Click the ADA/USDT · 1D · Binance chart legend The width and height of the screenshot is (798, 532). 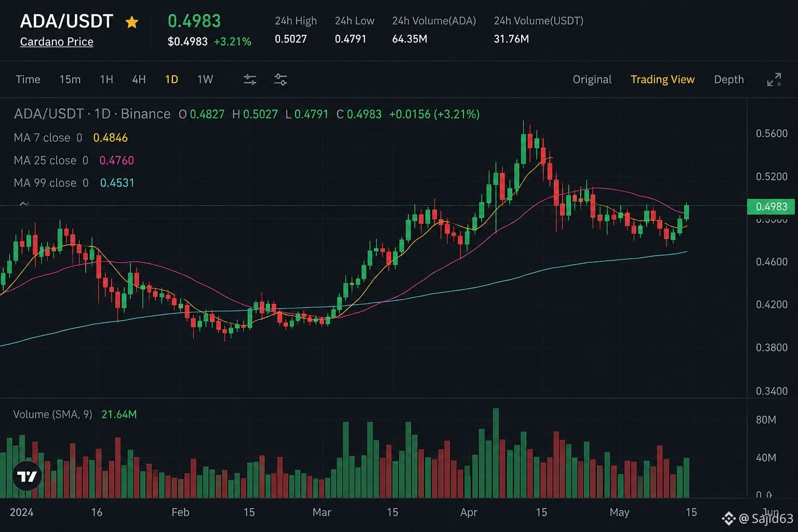pyautogui.click(x=92, y=114)
